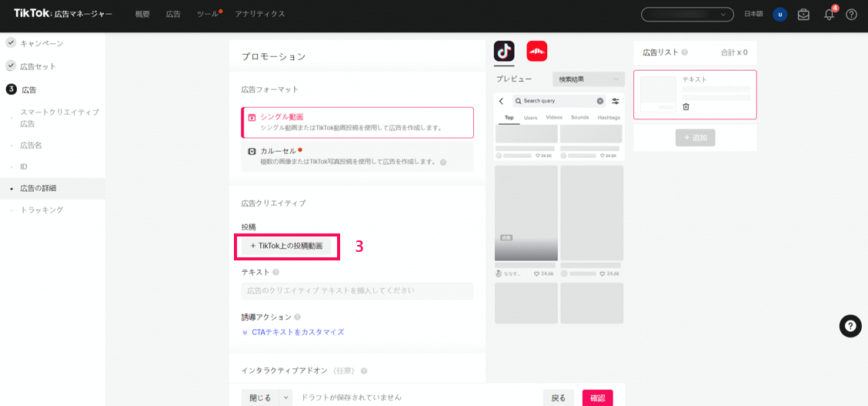The width and height of the screenshot is (868, 406).
Task: Open the 検索結果 preview dropdown
Action: (x=588, y=79)
